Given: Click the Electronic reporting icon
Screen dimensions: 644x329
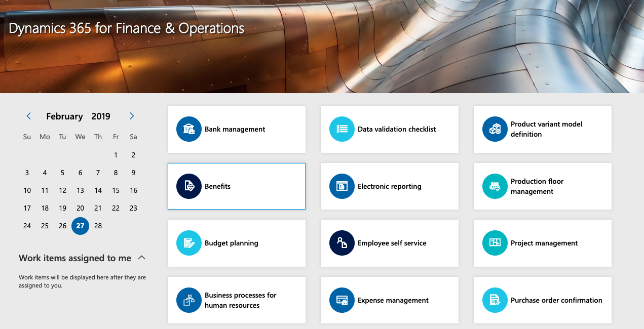Looking at the screenshot, I should coord(342,186).
